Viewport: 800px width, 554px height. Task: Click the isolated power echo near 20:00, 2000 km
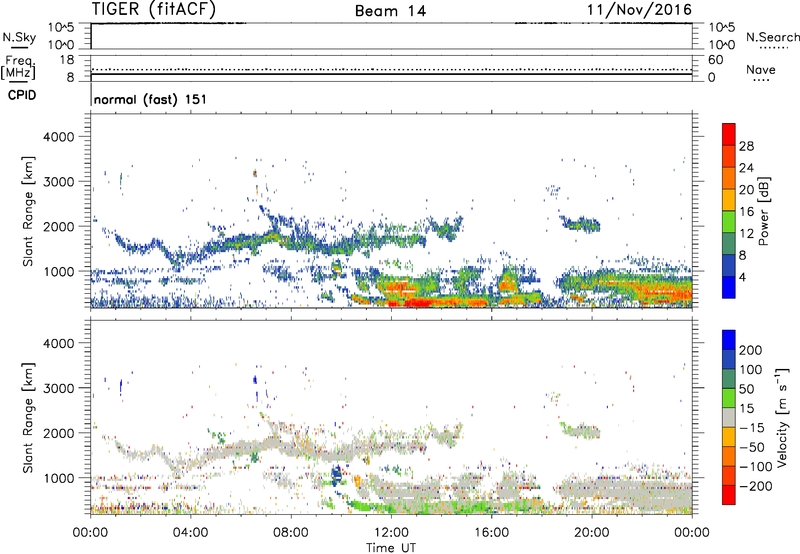point(580,223)
